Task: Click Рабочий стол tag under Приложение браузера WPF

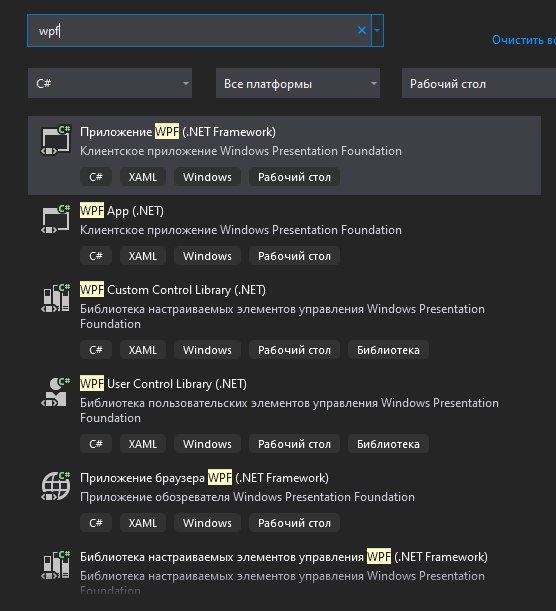Action: tap(294, 523)
